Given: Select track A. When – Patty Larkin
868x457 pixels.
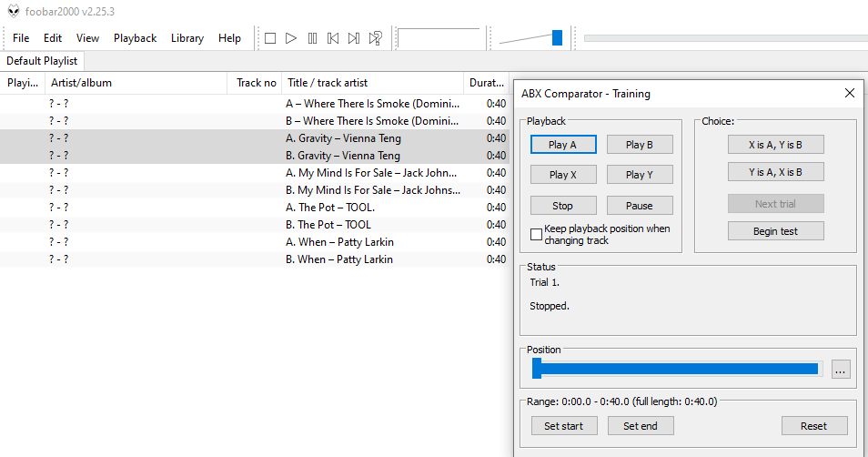Looking at the screenshot, I should [x=255, y=242].
